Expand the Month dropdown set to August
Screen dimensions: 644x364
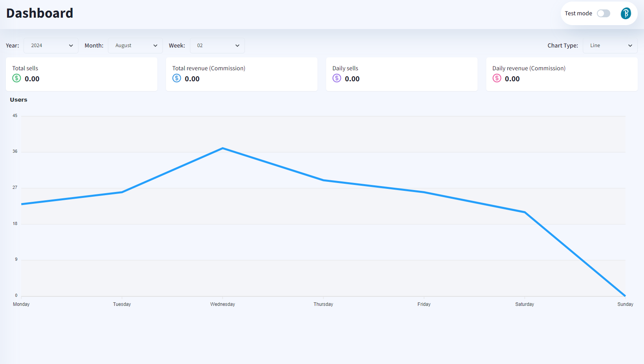click(x=135, y=46)
